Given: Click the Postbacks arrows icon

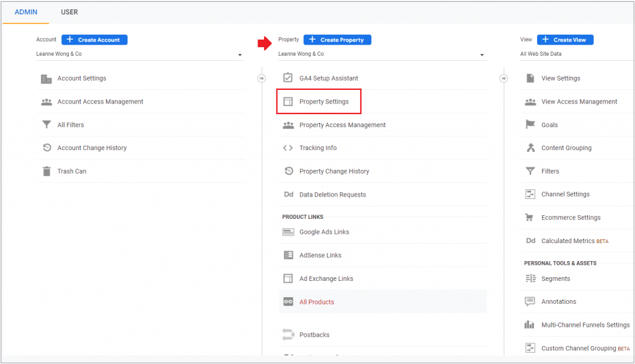Looking at the screenshot, I should pyautogui.click(x=288, y=334).
